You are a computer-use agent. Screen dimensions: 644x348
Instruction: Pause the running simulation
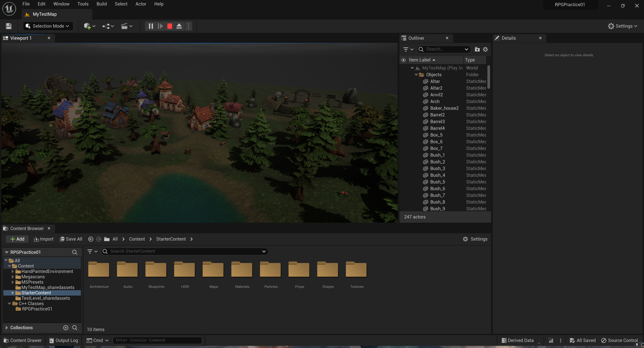[151, 26]
